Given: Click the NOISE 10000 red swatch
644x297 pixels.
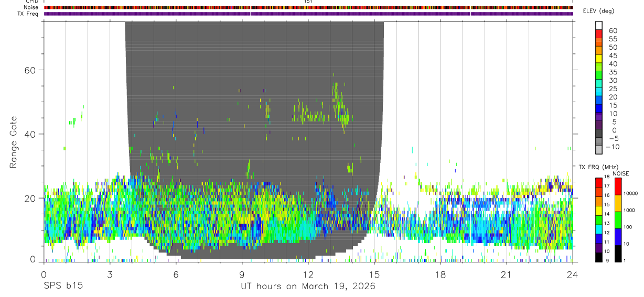Looking at the screenshot, I should [x=618, y=186].
